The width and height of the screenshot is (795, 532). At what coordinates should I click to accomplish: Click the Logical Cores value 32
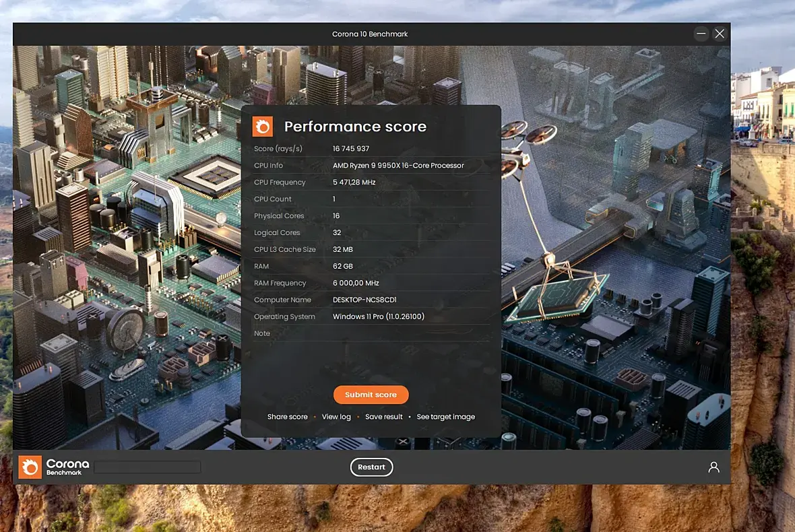coord(337,232)
